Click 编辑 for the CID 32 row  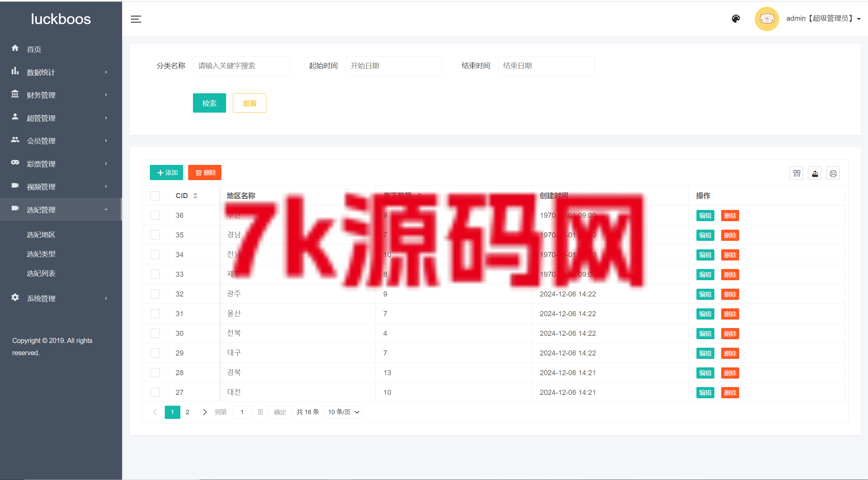(x=705, y=294)
